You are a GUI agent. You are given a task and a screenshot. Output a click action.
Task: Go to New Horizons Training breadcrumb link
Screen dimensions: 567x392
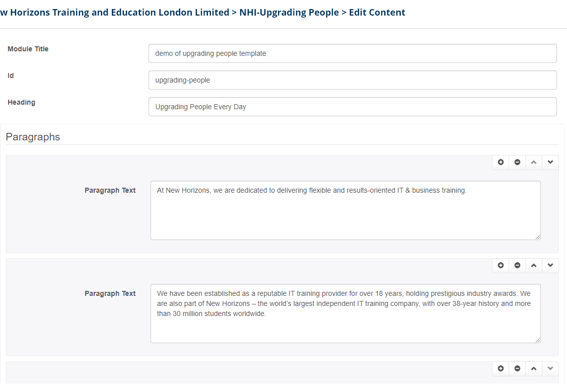point(115,13)
